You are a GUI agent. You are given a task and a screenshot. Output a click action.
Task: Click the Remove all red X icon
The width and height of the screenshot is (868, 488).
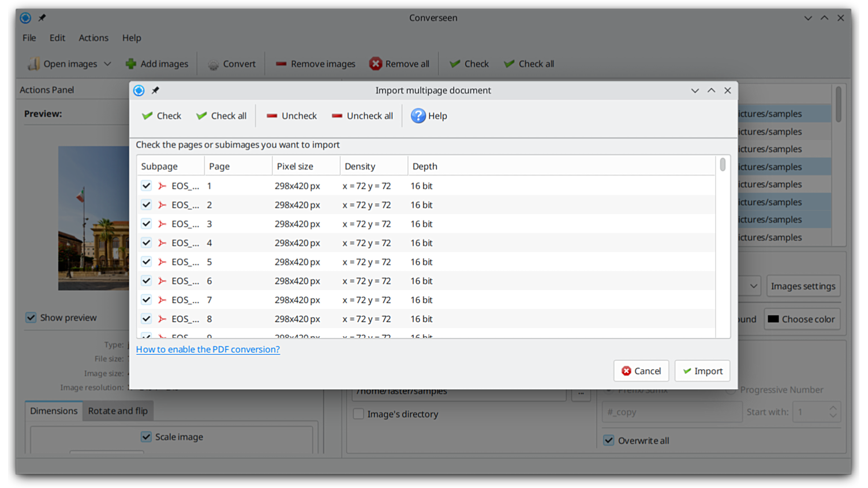coord(376,64)
